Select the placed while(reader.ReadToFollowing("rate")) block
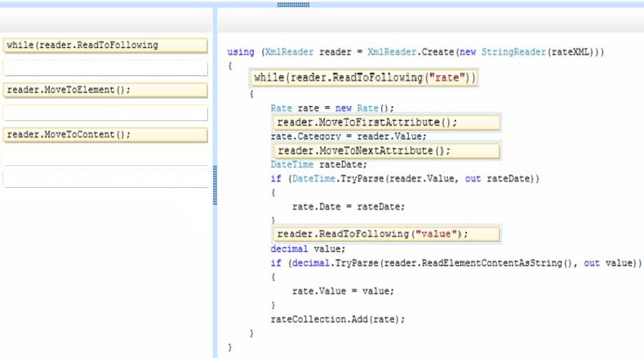The width and height of the screenshot is (644, 358). click(363, 78)
